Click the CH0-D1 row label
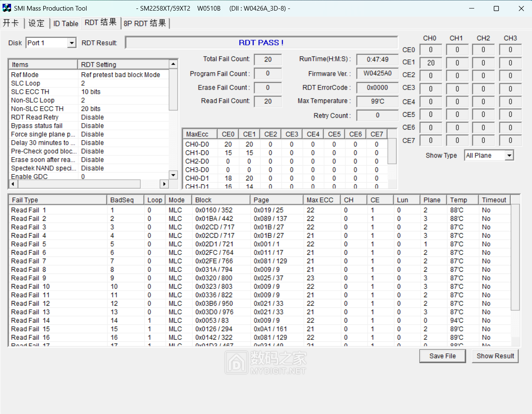The width and height of the screenshot is (532, 414). click(197, 178)
